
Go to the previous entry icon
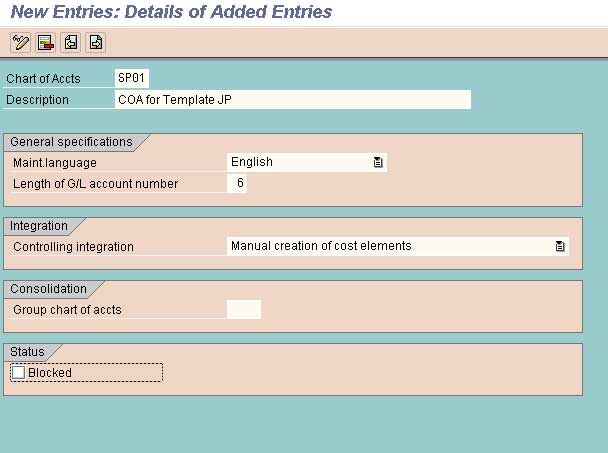71,42
